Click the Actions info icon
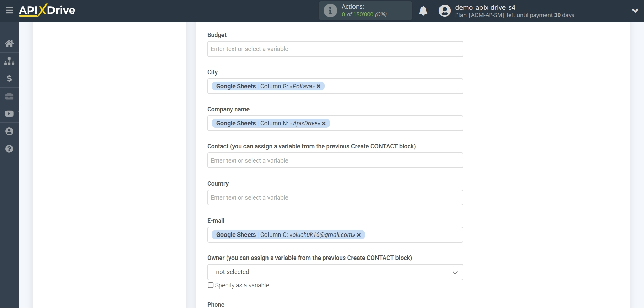 click(x=329, y=11)
